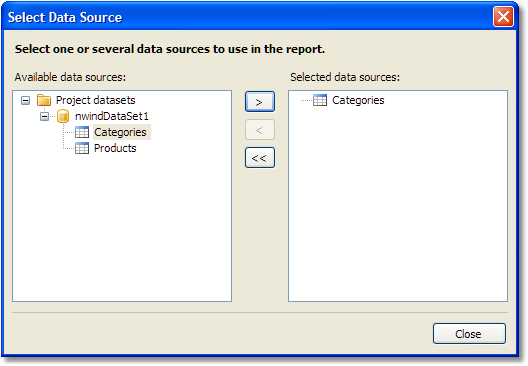The image size is (528, 366).
Task: Click the nwindDataSet1 database cylinder icon
Action: pos(63,116)
